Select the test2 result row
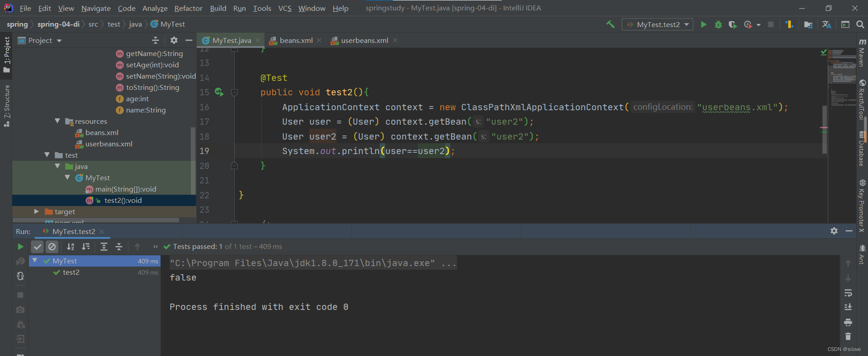 coord(94,272)
